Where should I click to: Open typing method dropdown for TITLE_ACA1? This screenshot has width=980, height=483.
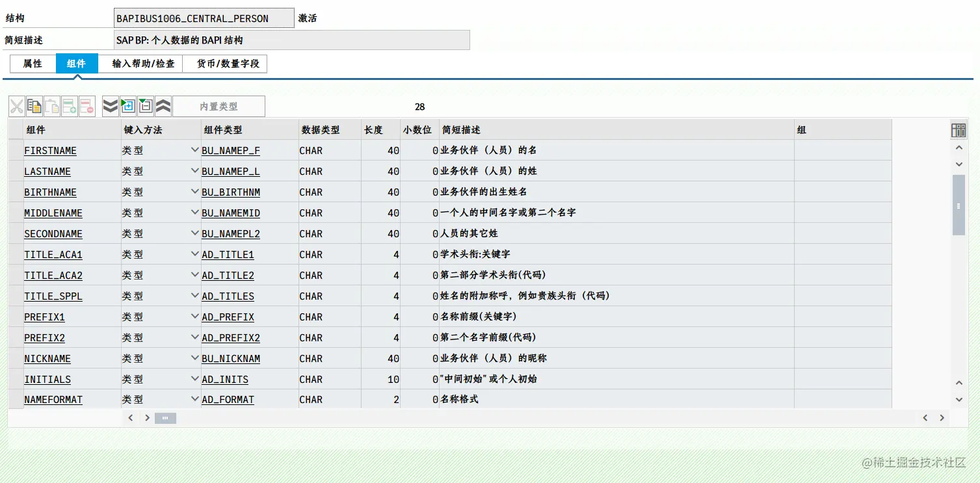pyautogui.click(x=194, y=254)
